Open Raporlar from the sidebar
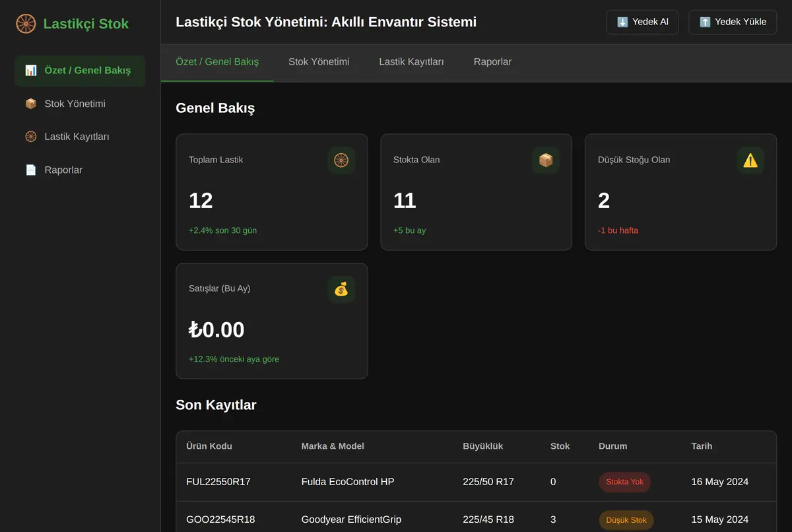 [x=80, y=170]
